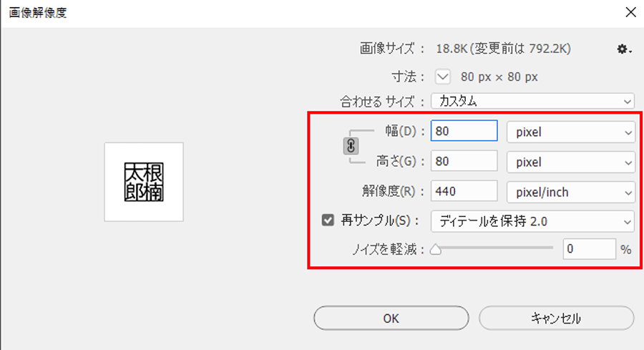This screenshot has width=644, height=350.
Task: Click the 高さ height input field
Action: [464, 161]
